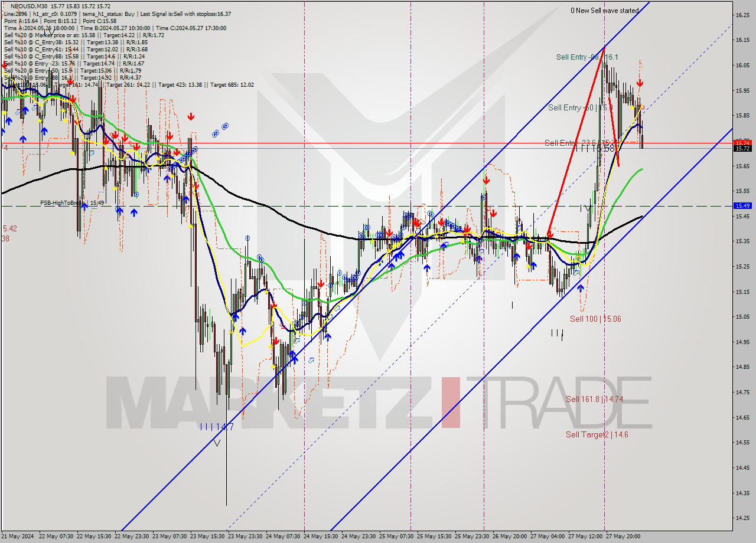Click the blue 15.49 price tag
Screen dimensions: 756x543
pos(742,205)
